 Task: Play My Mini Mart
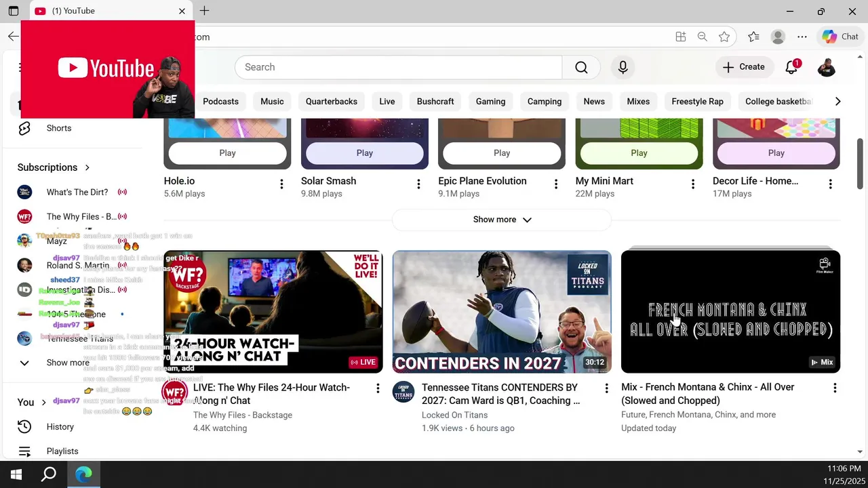[x=639, y=153]
